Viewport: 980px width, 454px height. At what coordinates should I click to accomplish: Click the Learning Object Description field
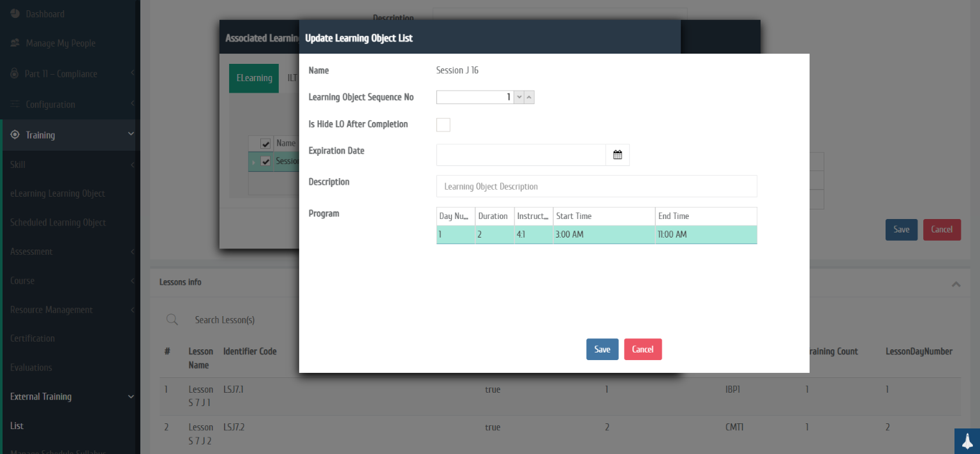pos(596,186)
